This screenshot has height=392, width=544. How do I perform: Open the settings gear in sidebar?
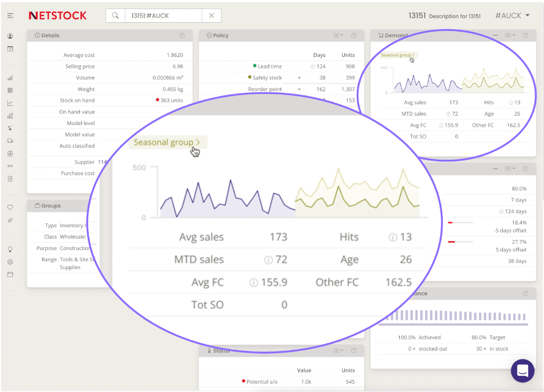[10, 262]
